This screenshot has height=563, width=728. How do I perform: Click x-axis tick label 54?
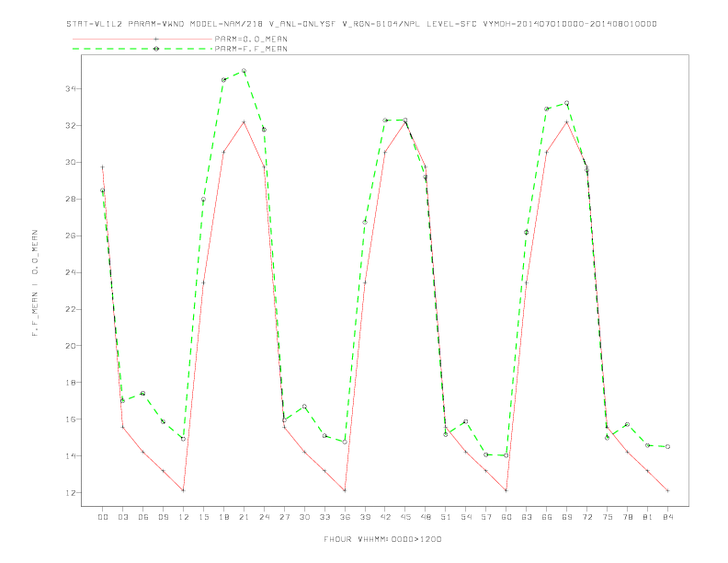click(466, 517)
